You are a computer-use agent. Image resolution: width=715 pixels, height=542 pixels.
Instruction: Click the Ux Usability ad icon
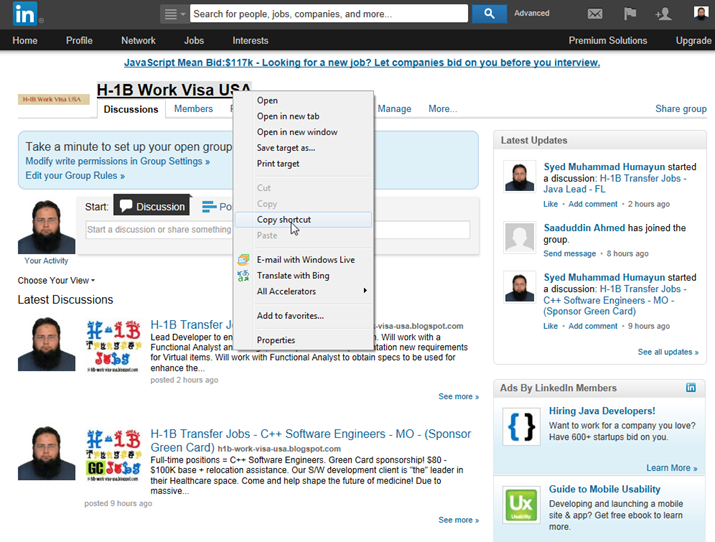pos(521,505)
